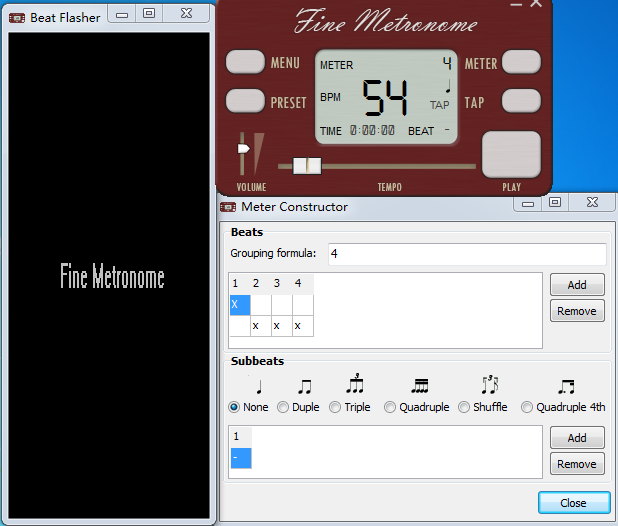Click the tempo slider handle
The image size is (618, 526).
306,165
